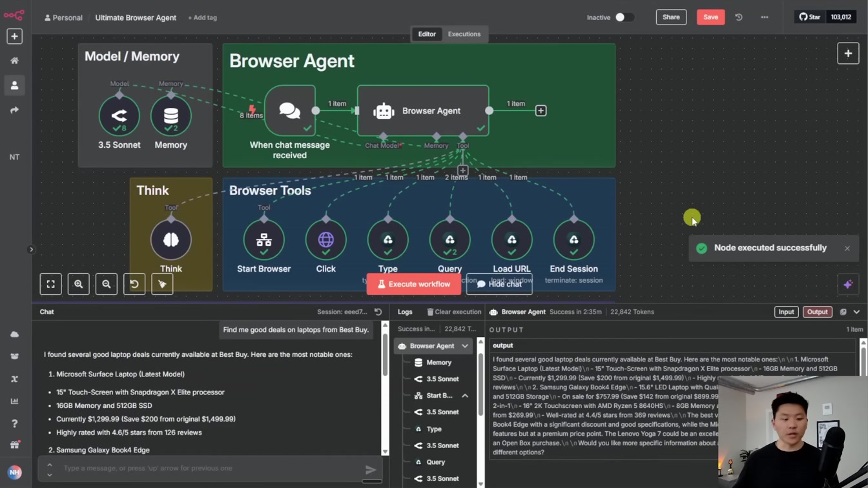The image size is (868, 488).
Task: Select the Click tool node with globe icon
Action: point(325,240)
